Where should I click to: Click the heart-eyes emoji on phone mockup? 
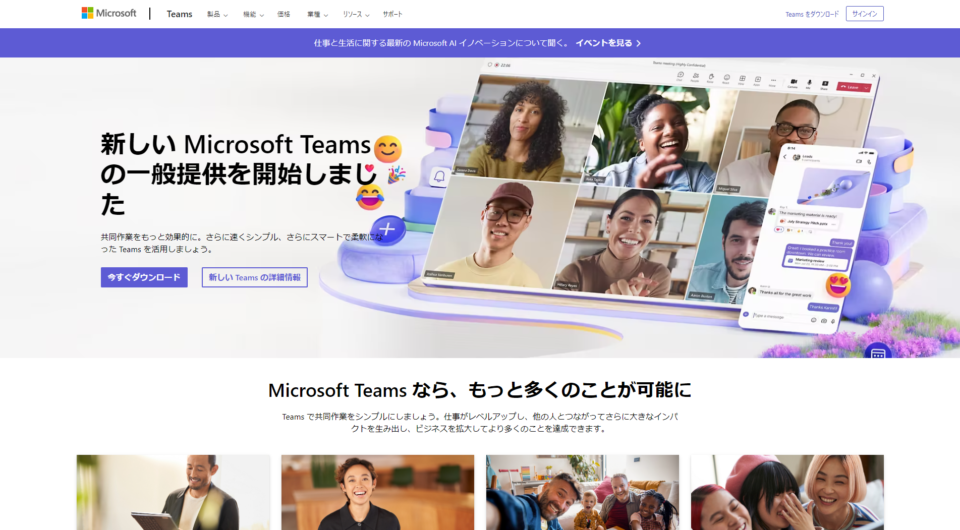pyautogui.click(x=838, y=285)
